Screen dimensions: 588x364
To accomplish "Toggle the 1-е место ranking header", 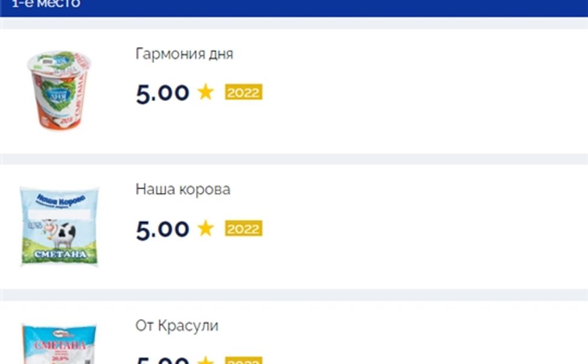I will [x=42, y=4].
